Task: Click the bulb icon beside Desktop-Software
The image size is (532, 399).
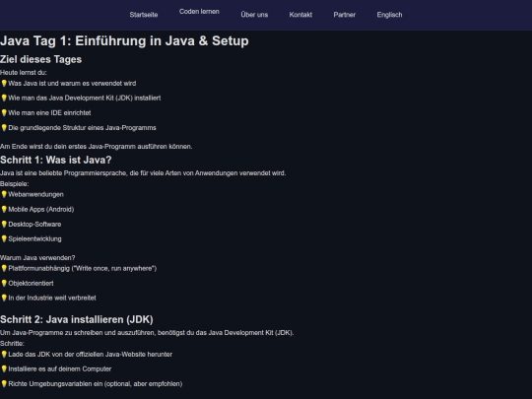Action: coord(4,224)
